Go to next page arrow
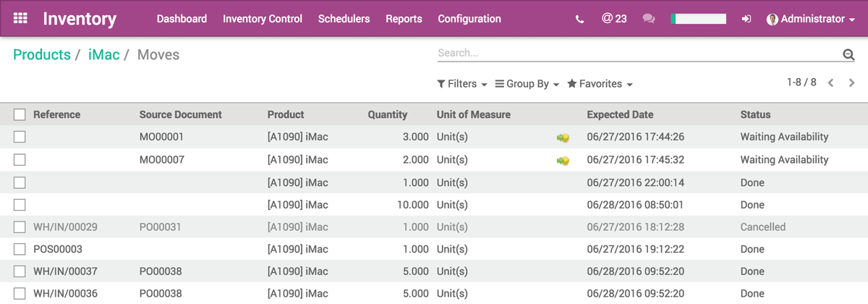Viewport: 868px width, 304px height. pos(851,83)
